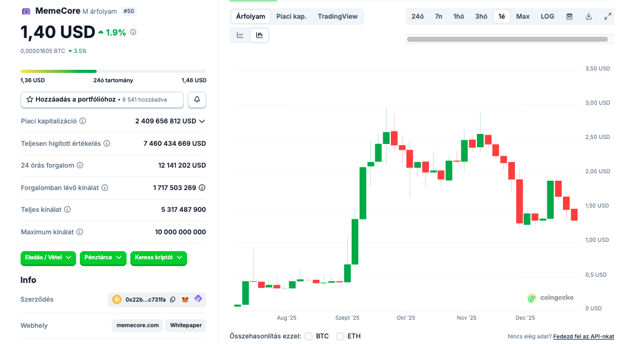Download the chart data
Image resolution: width=644 pixels, height=344 pixels.
coord(589,16)
